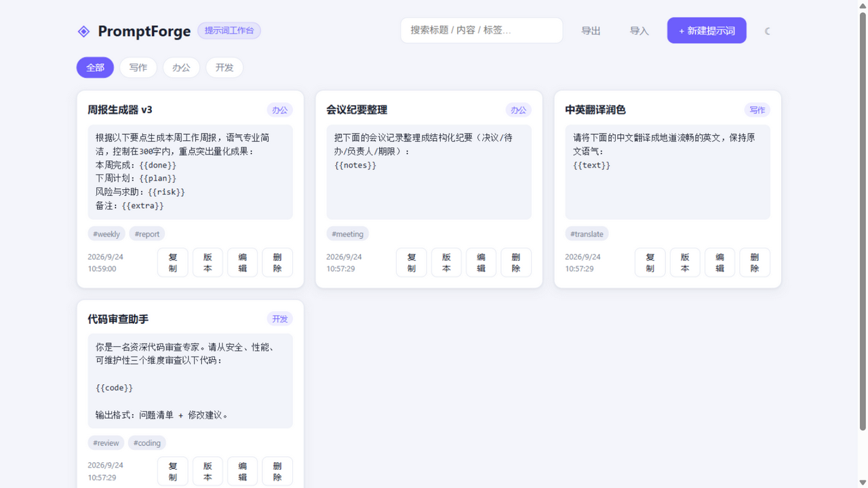Open versions of 周报生成器 v3
This screenshot has height=488, width=868.
click(208, 262)
